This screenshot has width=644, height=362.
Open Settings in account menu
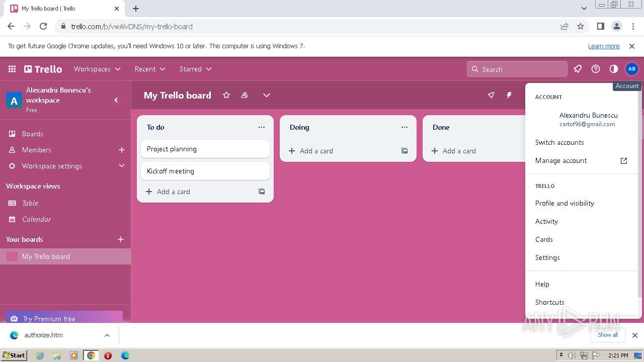point(582,257)
